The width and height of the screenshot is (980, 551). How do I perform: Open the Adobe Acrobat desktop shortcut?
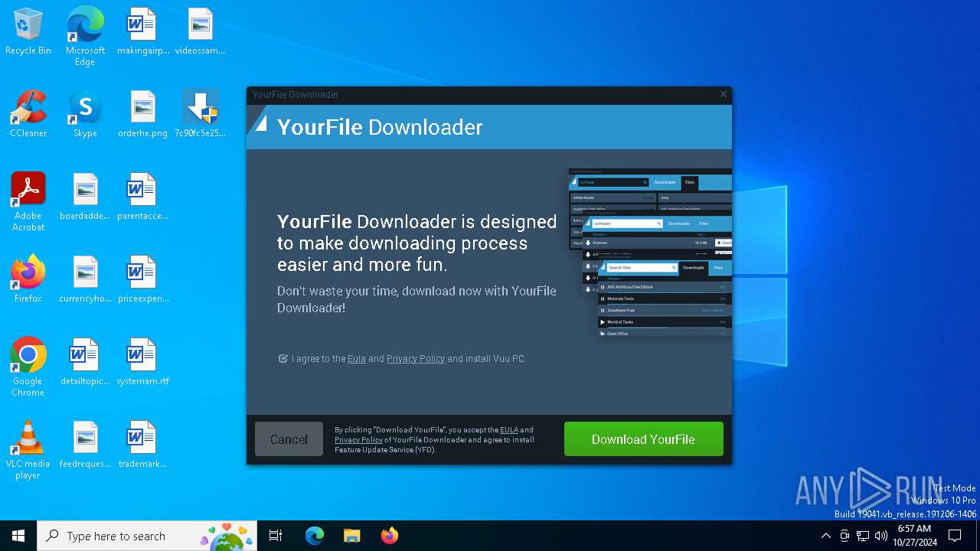pyautogui.click(x=28, y=202)
